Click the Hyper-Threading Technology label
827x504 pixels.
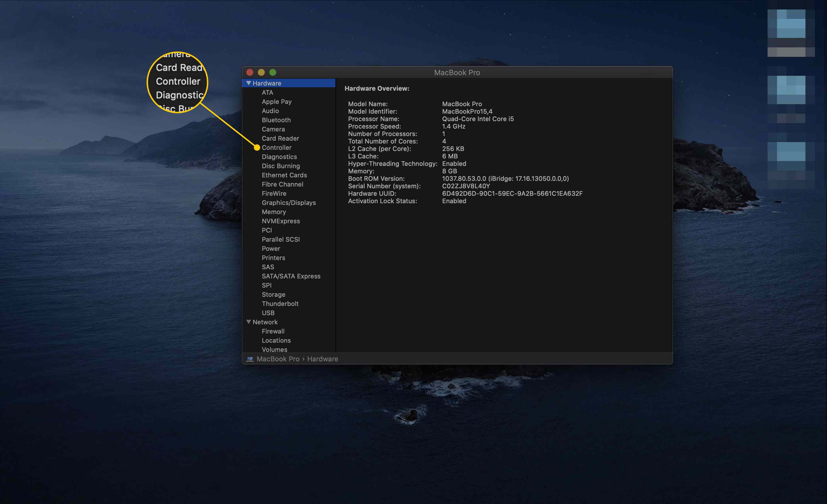pyautogui.click(x=393, y=164)
